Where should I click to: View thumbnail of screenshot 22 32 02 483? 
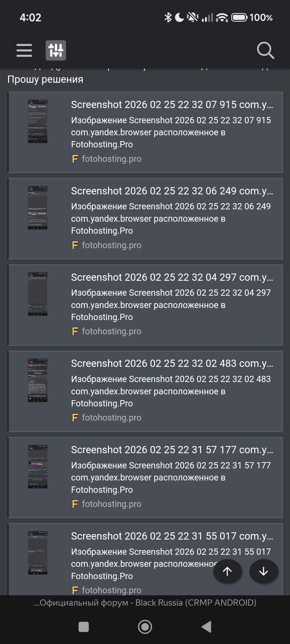37,380
